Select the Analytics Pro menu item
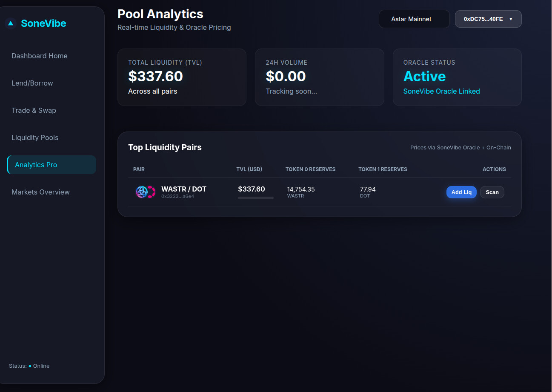Image resolution: width=552 pixels, height=392 pixels. [x=51, y=165]
